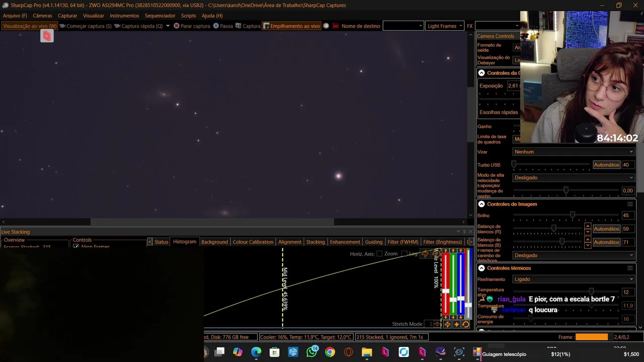Toggle the Align Frames checkbox
This screenshot has width=644, height=362.
click(76, 247)
